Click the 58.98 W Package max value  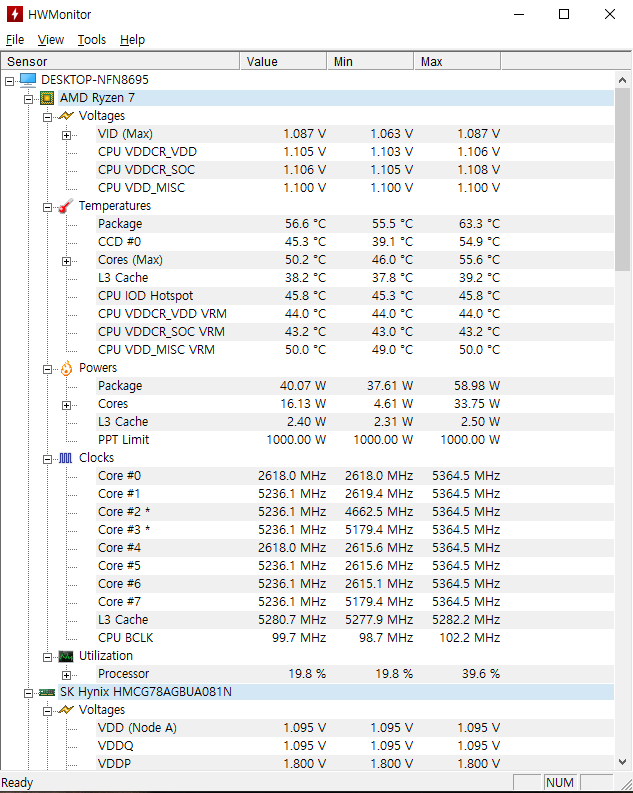477,386
